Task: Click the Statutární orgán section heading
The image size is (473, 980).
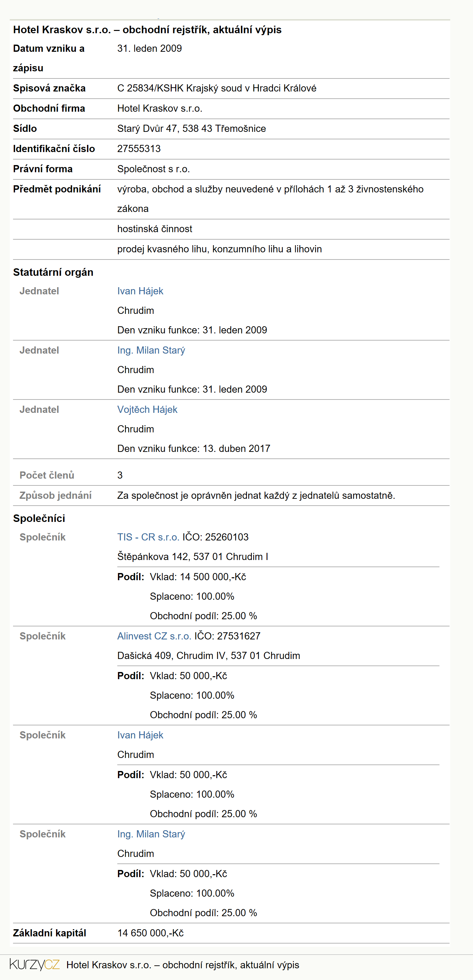Action: pyautogui.click(x=53, y=273)
